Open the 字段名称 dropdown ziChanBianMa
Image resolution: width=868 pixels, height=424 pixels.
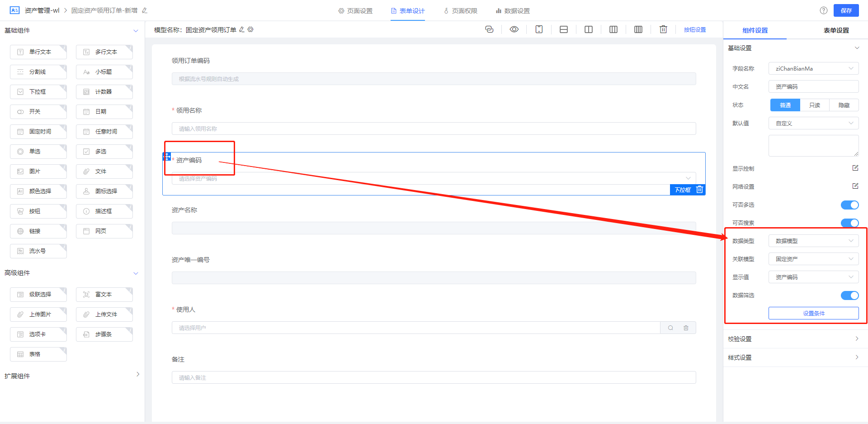(813, 69)
